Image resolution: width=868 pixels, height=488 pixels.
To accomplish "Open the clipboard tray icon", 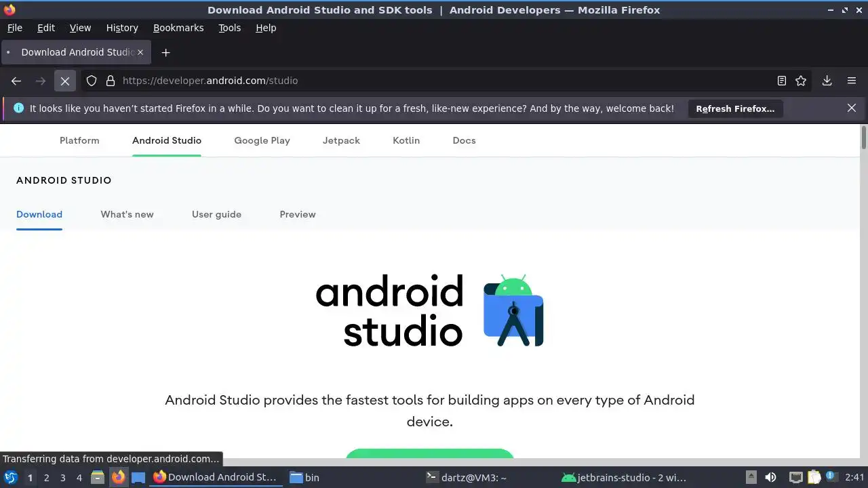I will tap(813, 477).
